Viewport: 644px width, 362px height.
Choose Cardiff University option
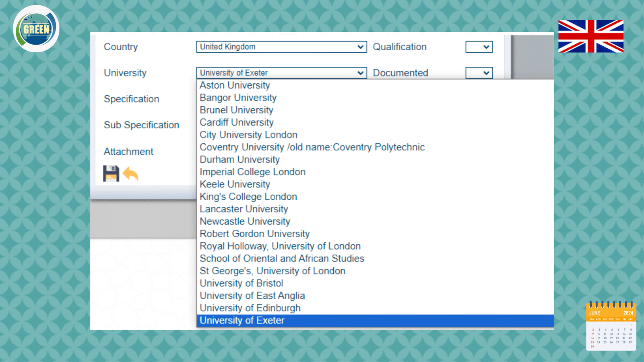(237, 122)
